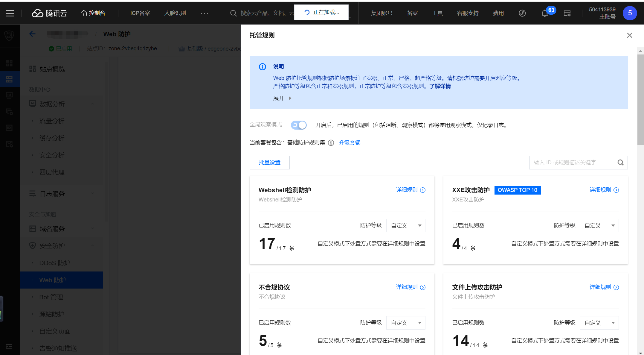
Task: Switch to DDoS 防护 in sidebar
Action: coord(55,263)
